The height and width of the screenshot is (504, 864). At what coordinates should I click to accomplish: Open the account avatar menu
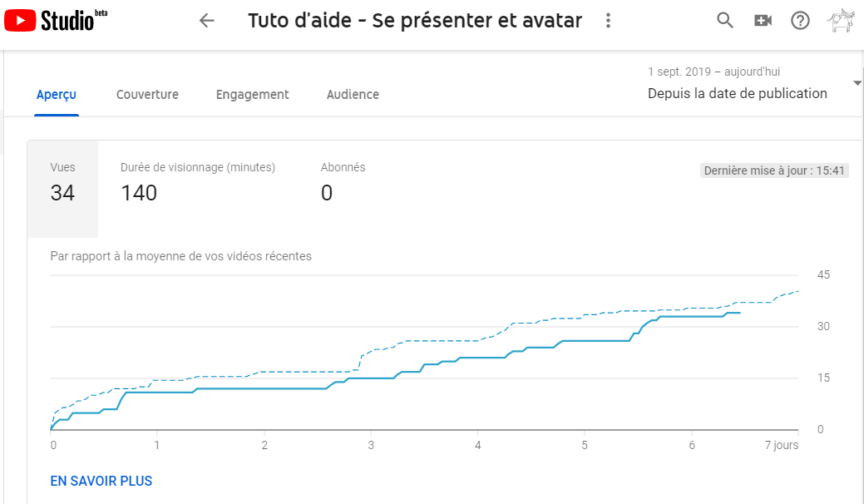coord(841,21)
